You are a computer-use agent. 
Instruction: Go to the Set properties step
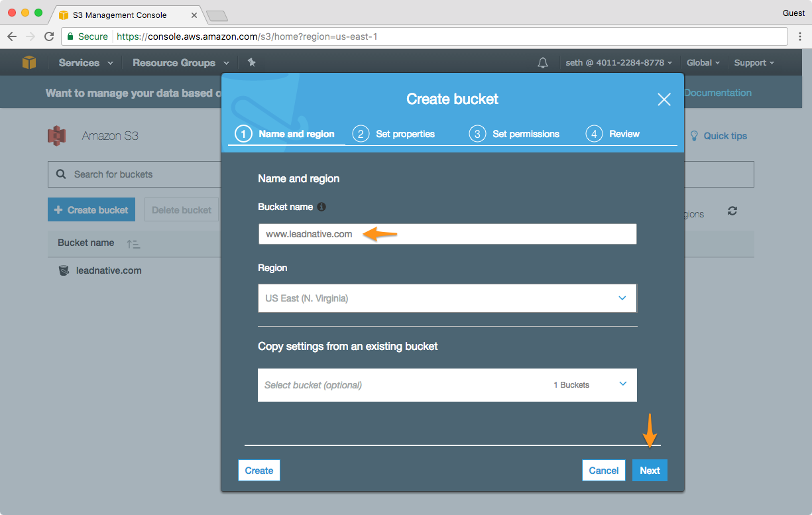coord(395,134)
